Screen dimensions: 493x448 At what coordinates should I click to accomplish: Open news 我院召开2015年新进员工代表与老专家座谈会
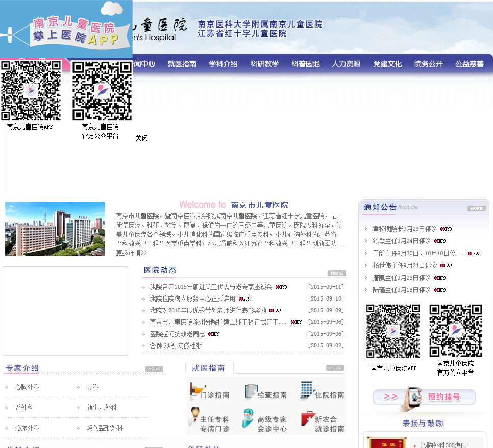click(x=211, y=287)
